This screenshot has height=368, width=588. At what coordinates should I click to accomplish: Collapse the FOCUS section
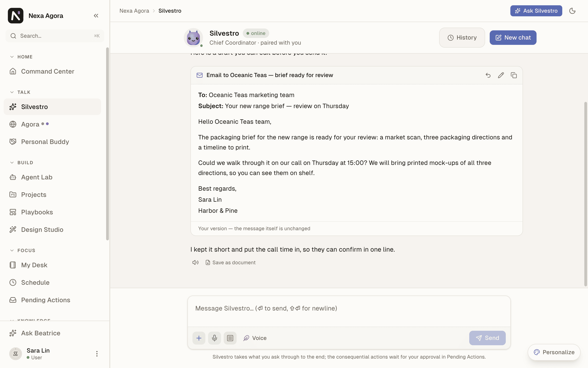(x=22, y=250)
